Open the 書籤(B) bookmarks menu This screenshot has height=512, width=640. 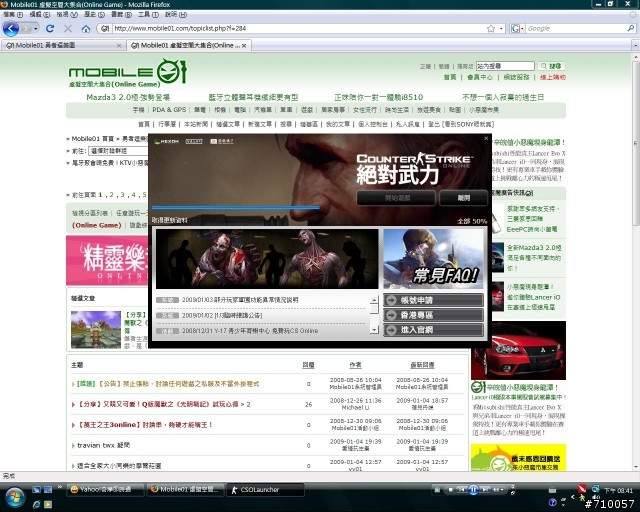pos(121,15)
